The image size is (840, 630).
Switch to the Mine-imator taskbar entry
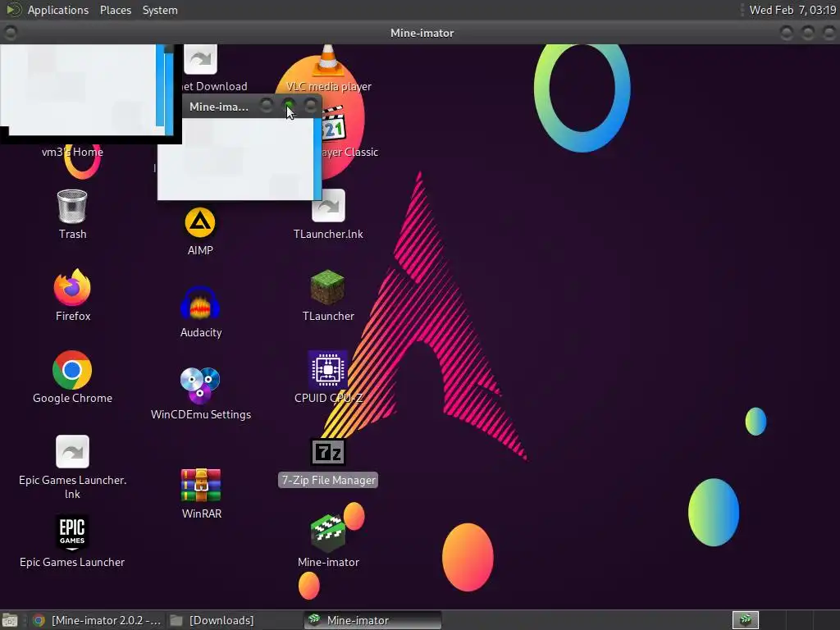click(372, 620)
